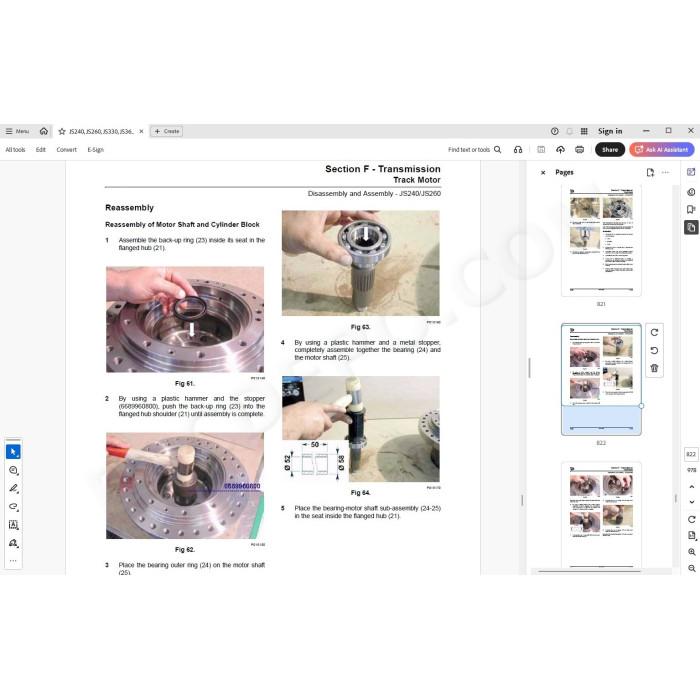
Task: Select page 822 thumbnail
Action: pyautogui.click(x=601, y=379)
